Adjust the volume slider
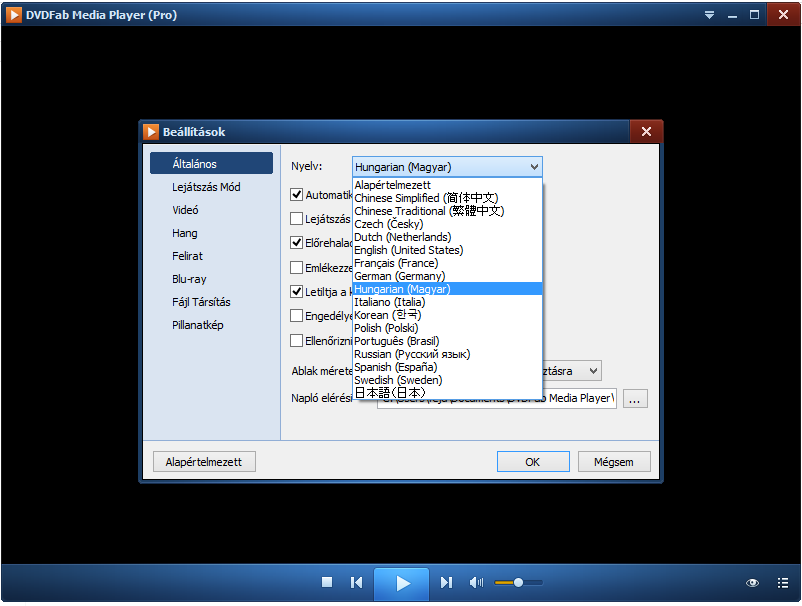 point(518,583)
